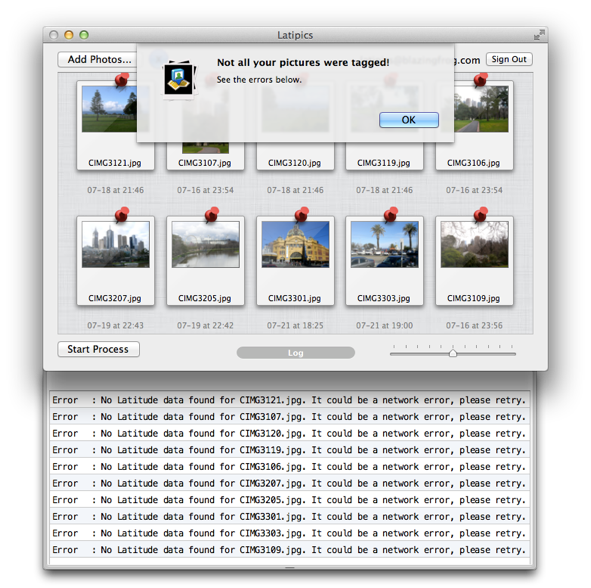Select the log error row for CIMG3106.jpg

click(x=289, y=466)
